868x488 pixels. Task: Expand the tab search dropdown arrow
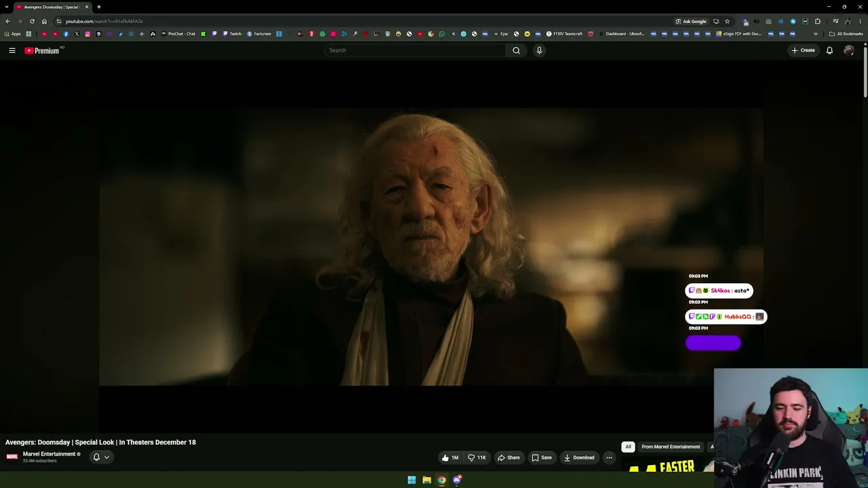tap(6, 7)
